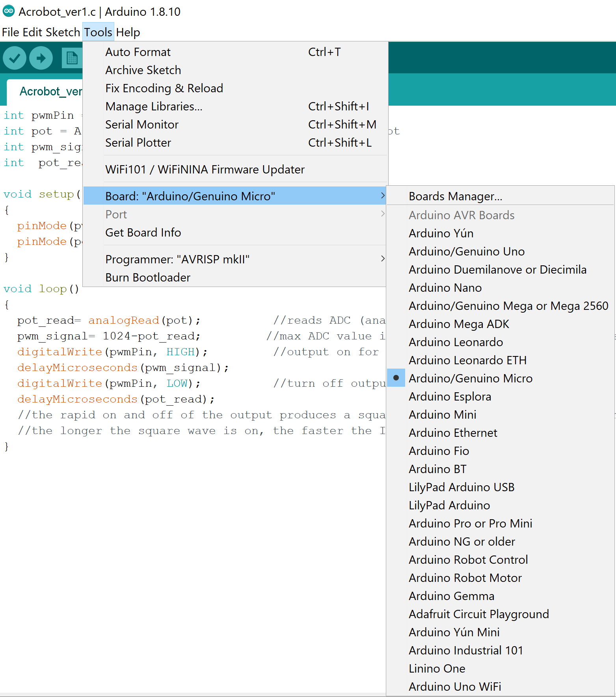Select LilyPad Arduino USB board
The image size is (616, 697).
[501, 487]
